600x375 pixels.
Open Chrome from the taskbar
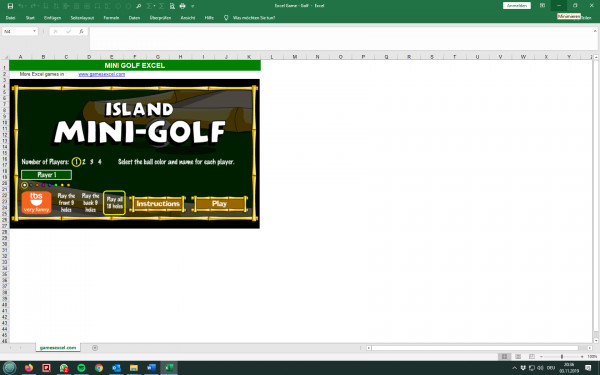[x=99, y=368]
